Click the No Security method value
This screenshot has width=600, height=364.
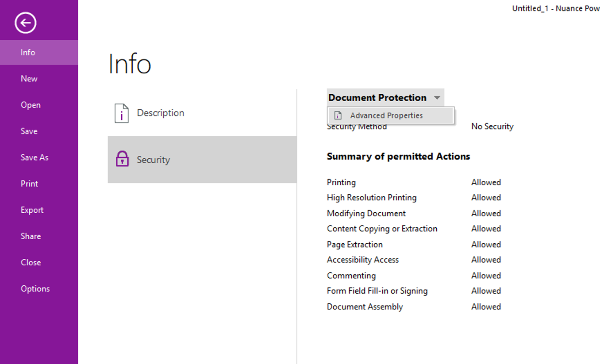(492, 126)
